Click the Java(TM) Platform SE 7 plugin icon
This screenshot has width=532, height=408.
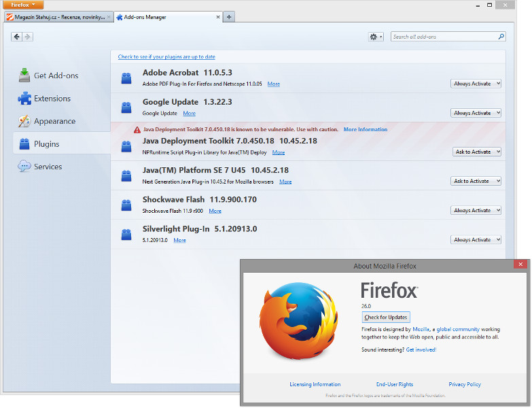(x=126, y=176)
